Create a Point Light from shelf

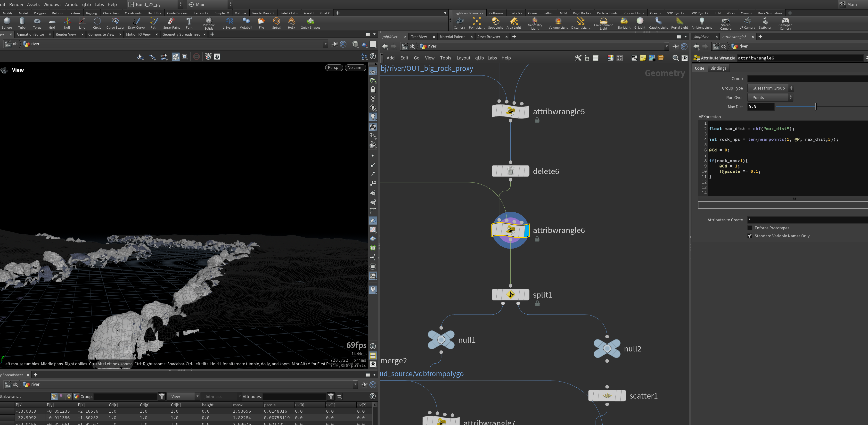[x=476, y=23]
